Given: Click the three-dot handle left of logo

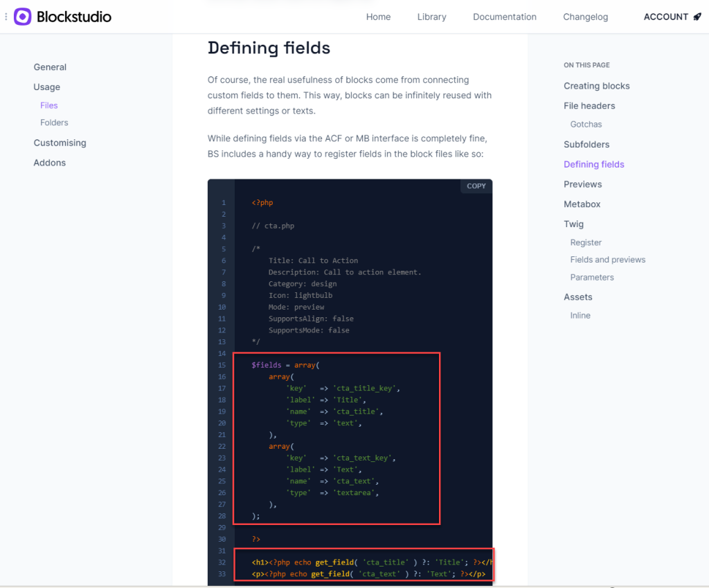Looking at the screenshot, I should click(x=6, y=17).
